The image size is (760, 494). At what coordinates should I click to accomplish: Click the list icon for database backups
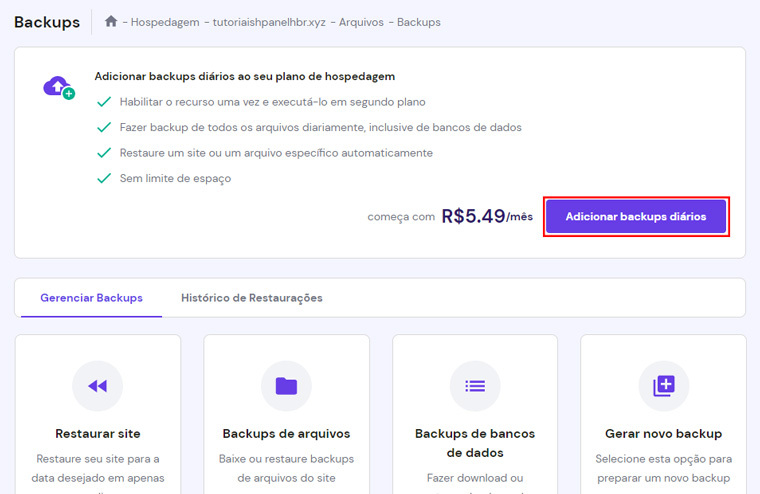475,386
